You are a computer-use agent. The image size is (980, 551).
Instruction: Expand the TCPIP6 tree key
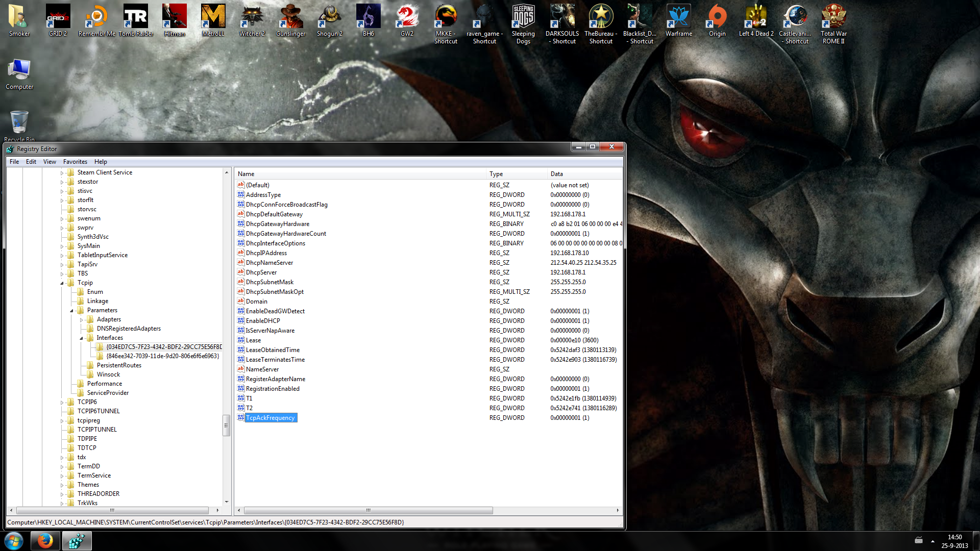(62, 403)
